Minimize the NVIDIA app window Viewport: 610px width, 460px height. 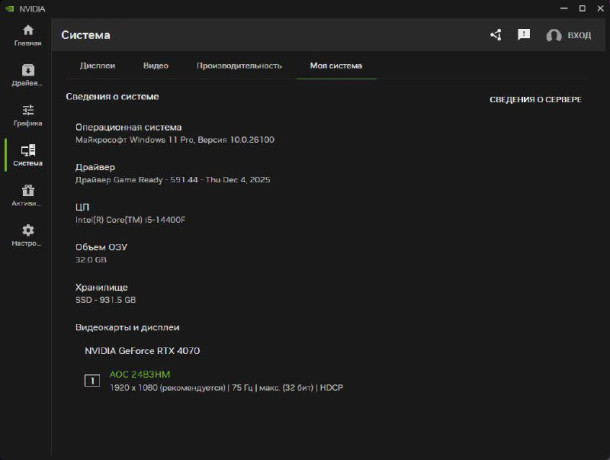coord(553,7)
